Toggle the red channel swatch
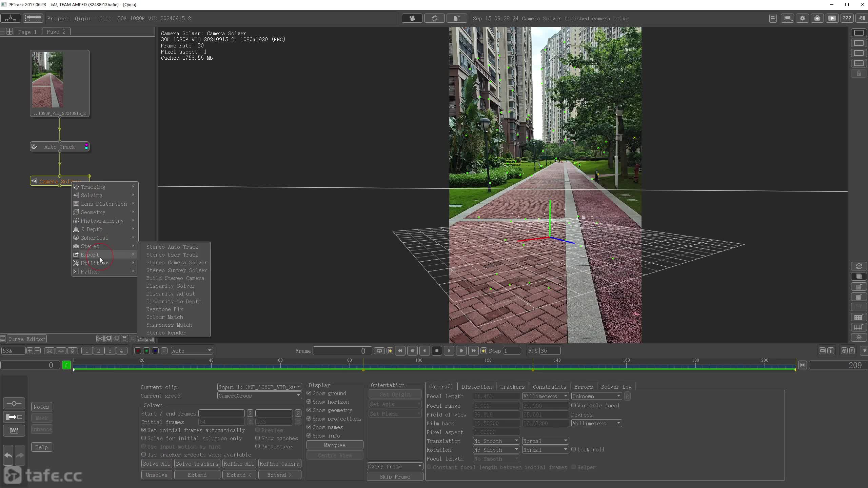This screenshot has height=488, width=868. [138, 351]
